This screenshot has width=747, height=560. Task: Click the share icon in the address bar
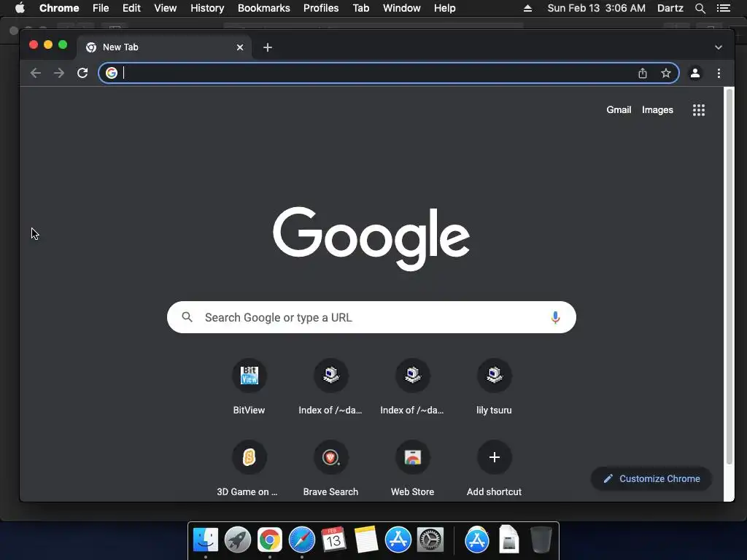[642, 73]
